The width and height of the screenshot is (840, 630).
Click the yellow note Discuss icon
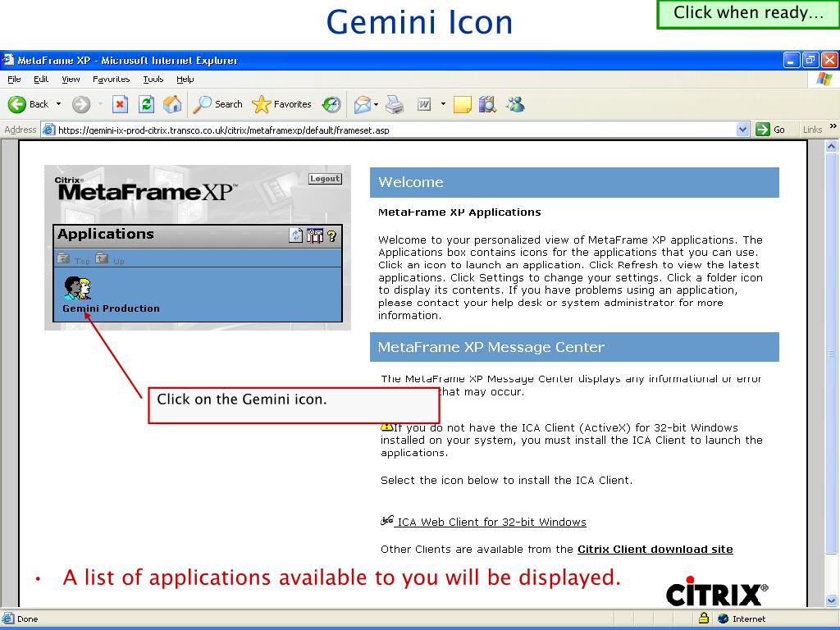click(x=463, y=104)
